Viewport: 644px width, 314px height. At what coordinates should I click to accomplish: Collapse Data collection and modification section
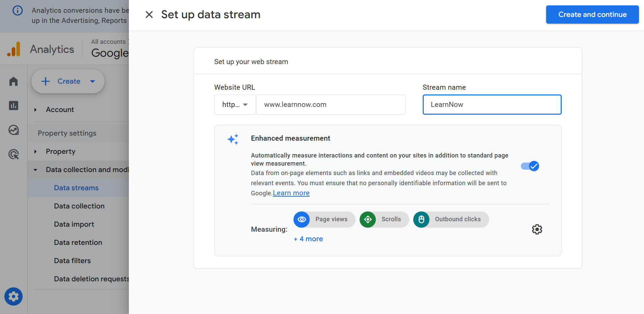[35, 170]
